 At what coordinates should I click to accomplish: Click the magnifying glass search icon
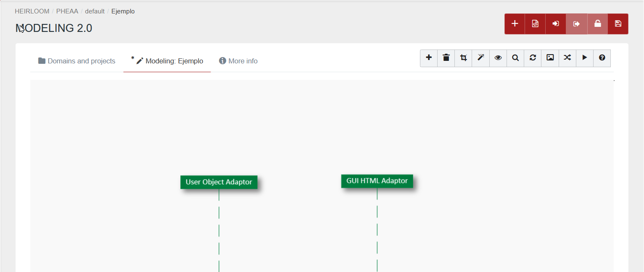click(515, 58)
